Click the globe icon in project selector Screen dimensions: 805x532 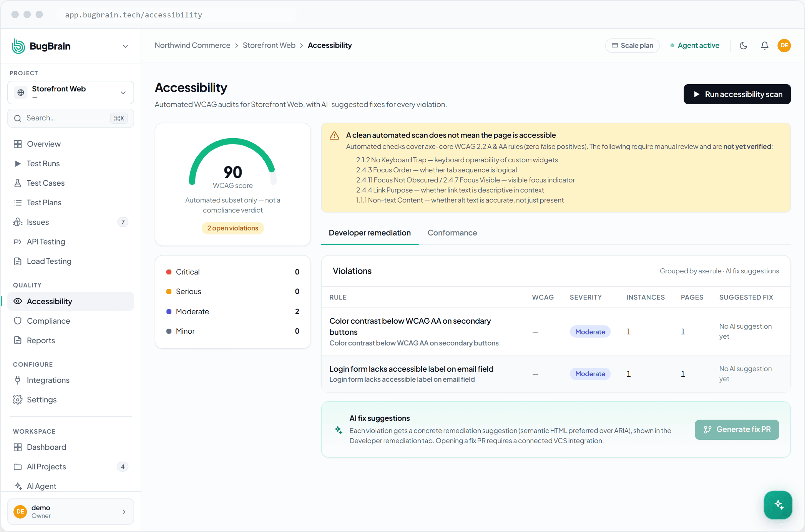[21, 92]
